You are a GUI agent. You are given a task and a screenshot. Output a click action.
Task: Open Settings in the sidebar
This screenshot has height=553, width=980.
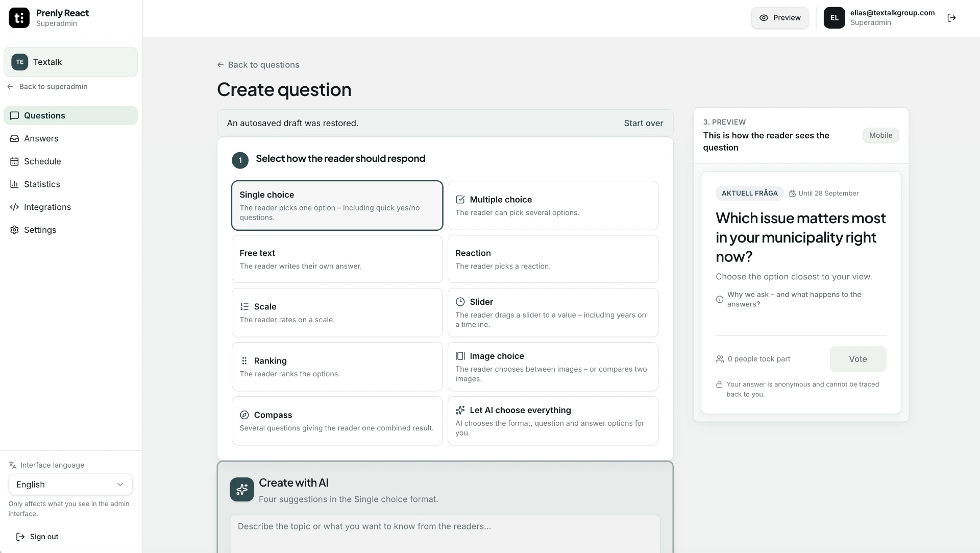pos(70,230)
